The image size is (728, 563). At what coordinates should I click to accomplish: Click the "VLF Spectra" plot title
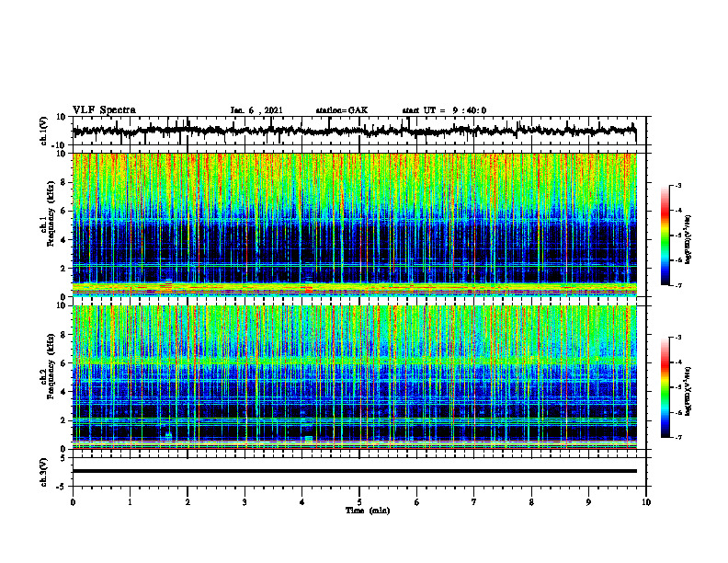[104, 110]
